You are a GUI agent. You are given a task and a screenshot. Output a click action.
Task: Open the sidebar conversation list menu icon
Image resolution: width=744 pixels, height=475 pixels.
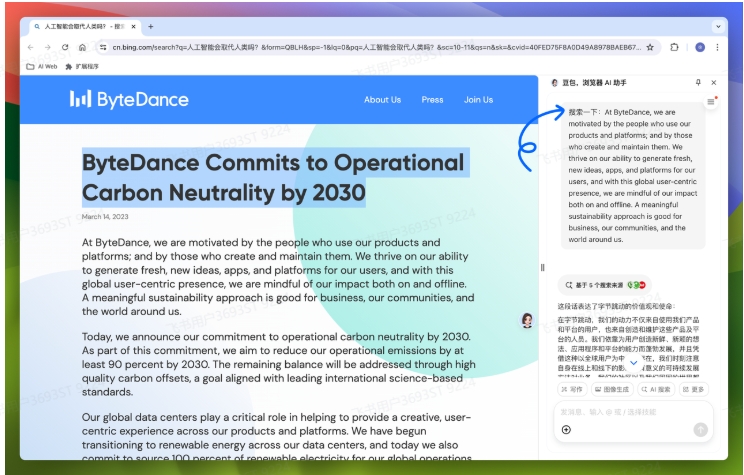coord(711,102)
